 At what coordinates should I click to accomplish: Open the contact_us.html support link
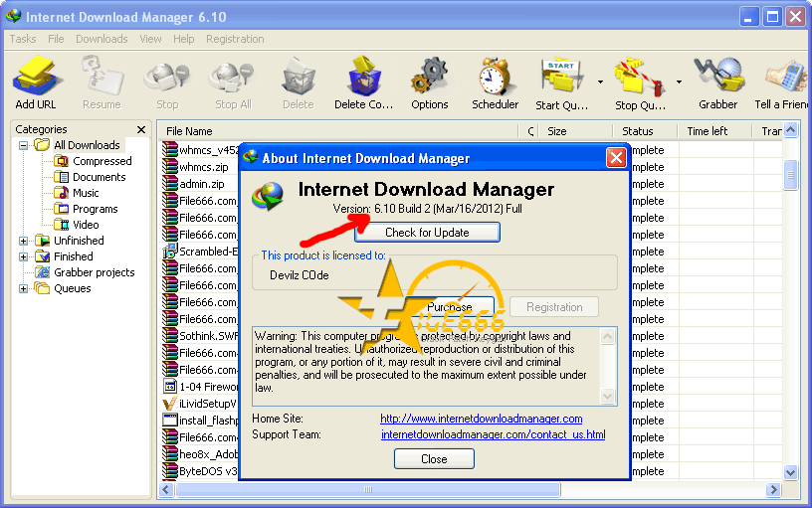point(493,434)
